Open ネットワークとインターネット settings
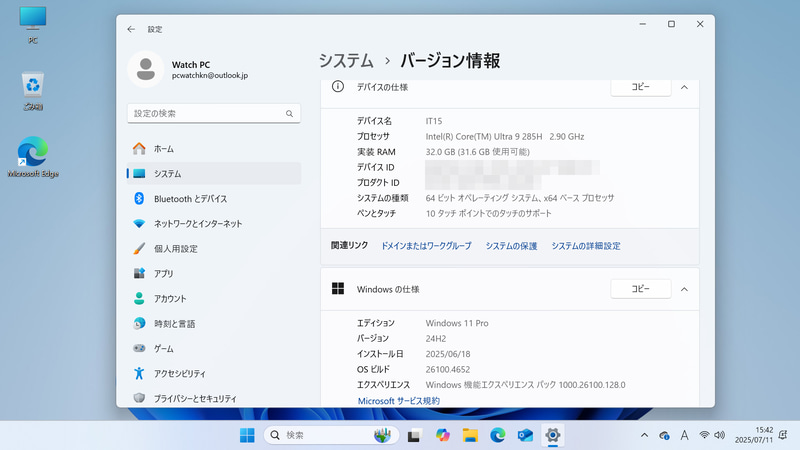The height and width of the screenshot is (450, 800). coord(214,223)
